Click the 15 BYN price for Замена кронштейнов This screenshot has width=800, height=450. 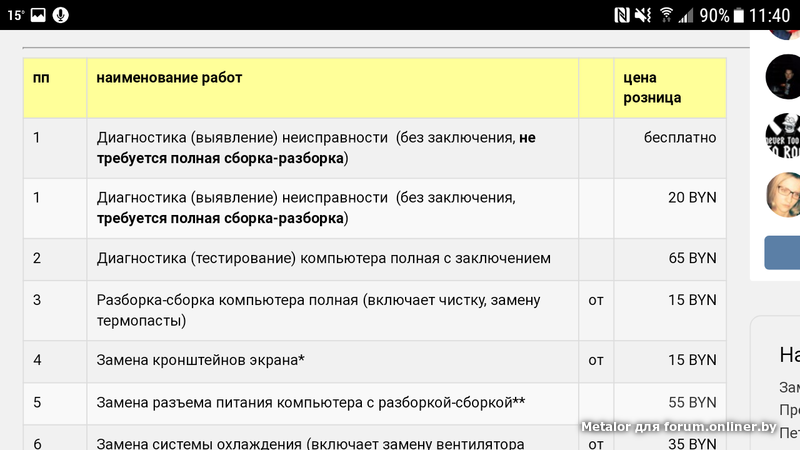[669, 361]
